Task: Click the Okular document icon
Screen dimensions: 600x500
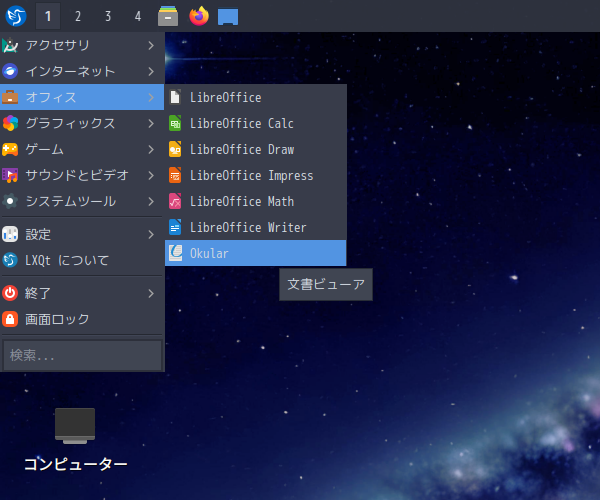Action: (175, 253)
